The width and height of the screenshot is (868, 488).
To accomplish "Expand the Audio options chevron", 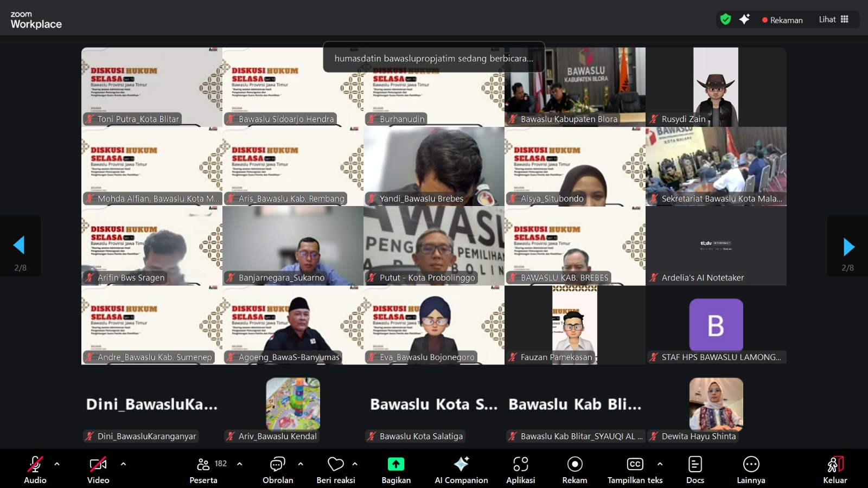I will (x=56, y=464).
